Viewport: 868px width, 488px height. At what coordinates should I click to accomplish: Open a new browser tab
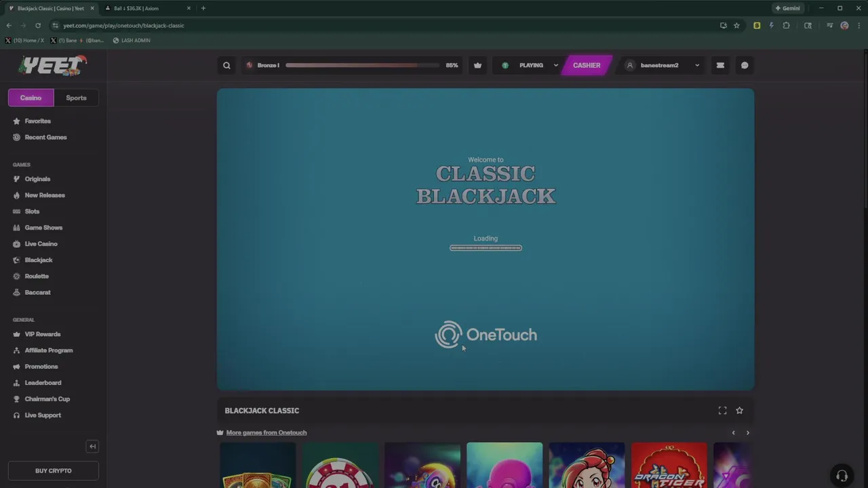(203, 8)
